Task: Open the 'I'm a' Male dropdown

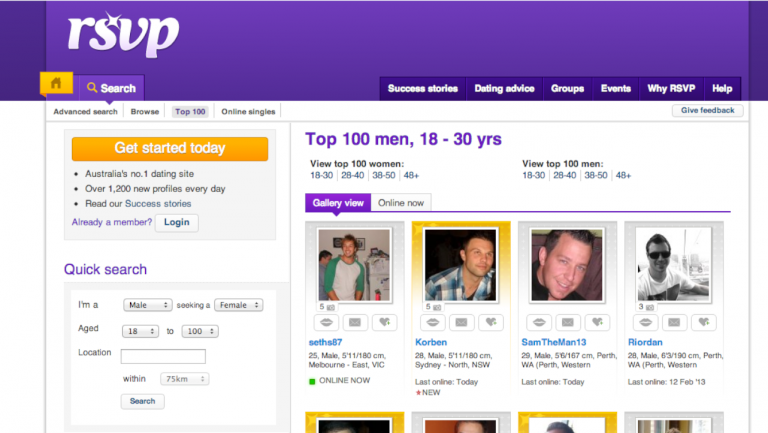Action: click(147, 305)
